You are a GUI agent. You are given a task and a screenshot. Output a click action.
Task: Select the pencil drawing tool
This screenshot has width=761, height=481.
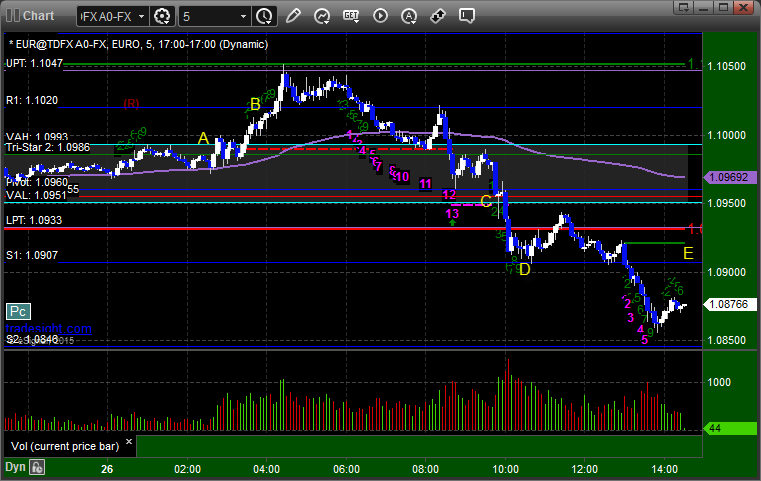tap(293, 16)
